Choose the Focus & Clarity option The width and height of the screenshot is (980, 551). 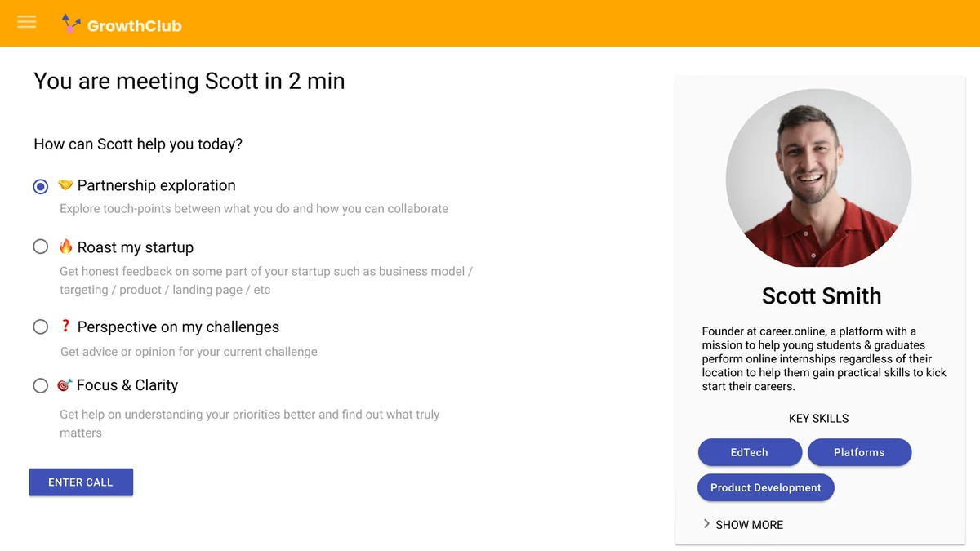(x=40, y=385)
